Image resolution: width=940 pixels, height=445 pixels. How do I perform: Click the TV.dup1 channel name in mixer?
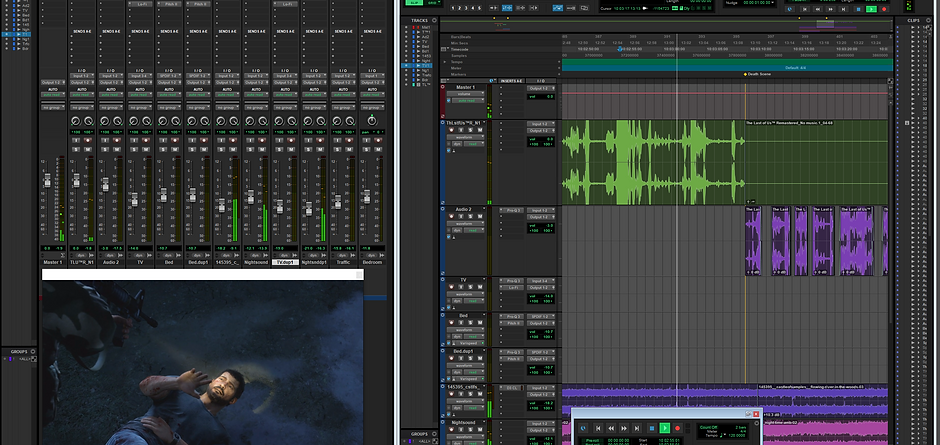285,262
